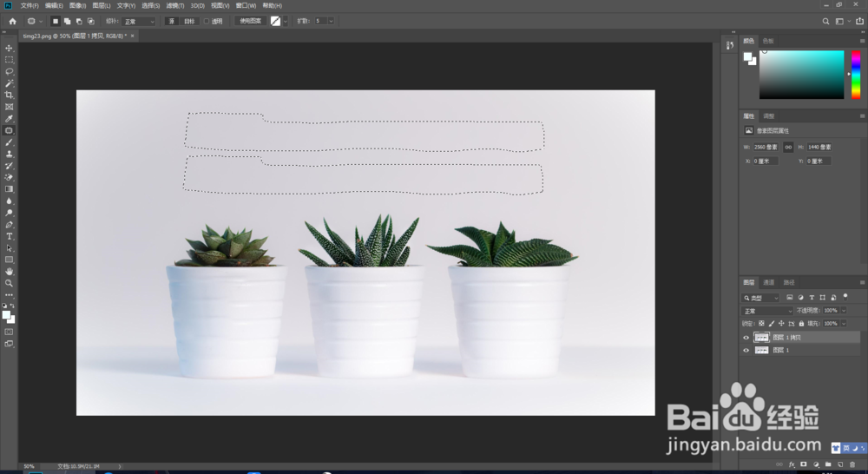Viewport: 868px width, 474px height.
Task: Select the Path Selection tool
Action: 9,248
